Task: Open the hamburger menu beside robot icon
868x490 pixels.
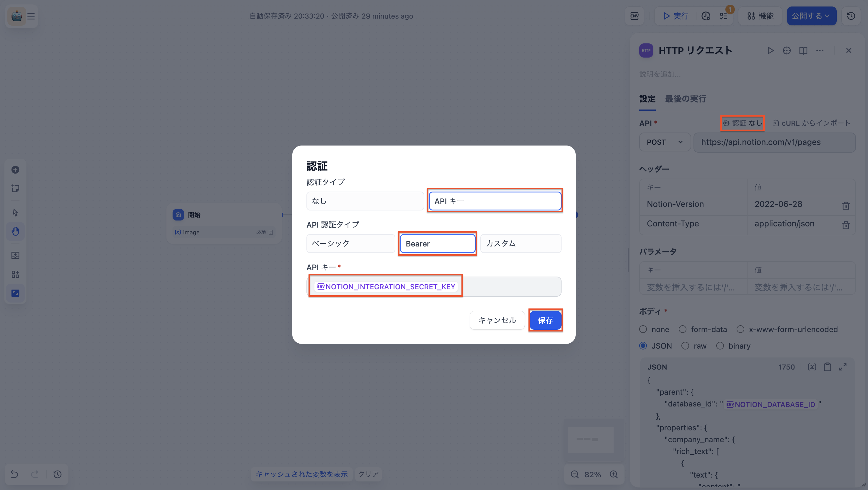Action: (x=31, y=16)
